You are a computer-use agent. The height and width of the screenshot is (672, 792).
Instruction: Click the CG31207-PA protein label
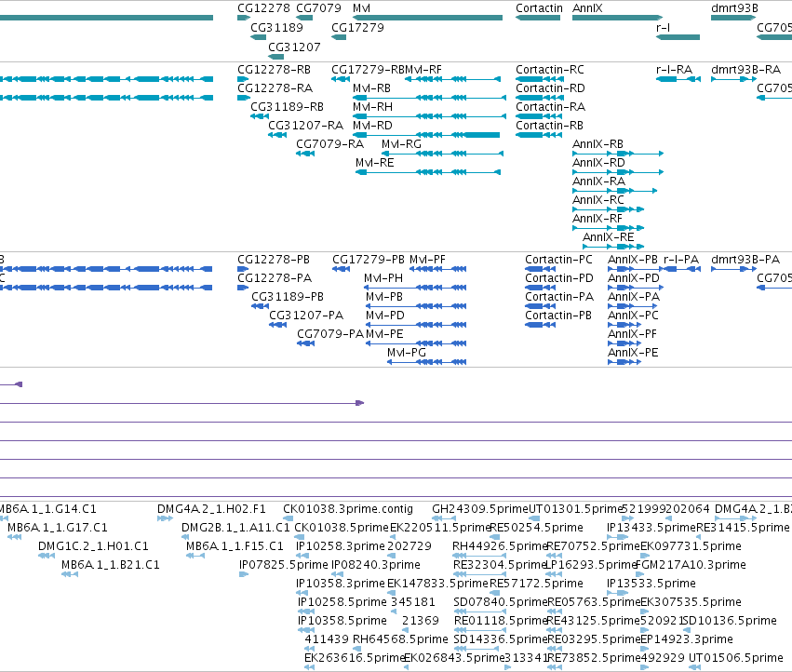click(x=306, y=316)
